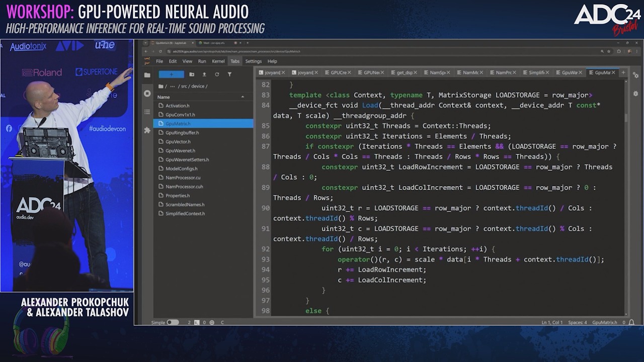The width and height of the screenshot is (644, 362).
Task: Open ModelConfigs.h in file list
Action: tap(203, 169)
